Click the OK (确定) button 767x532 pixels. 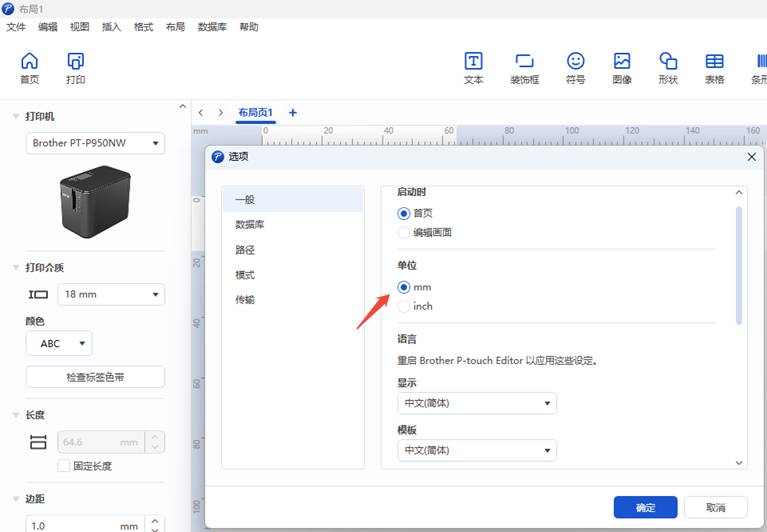coord(645,507)
